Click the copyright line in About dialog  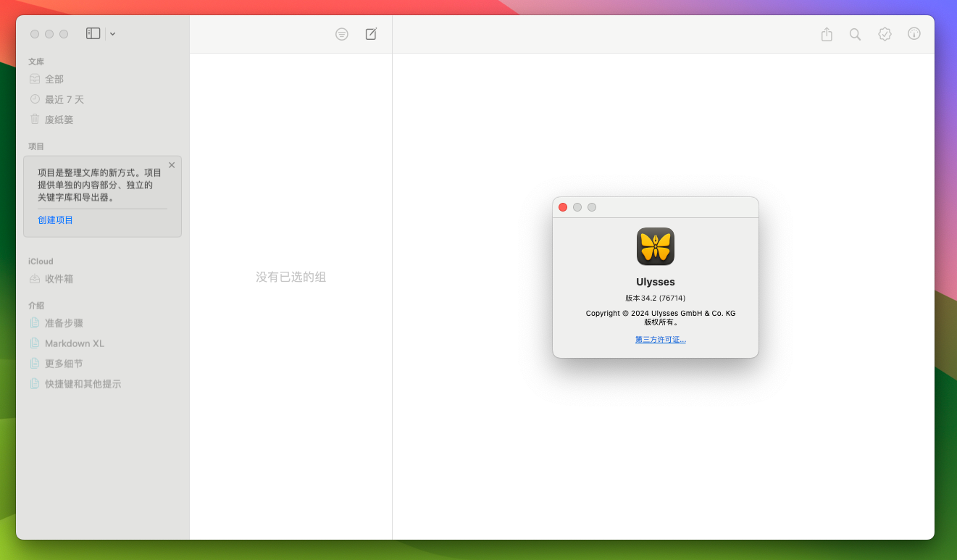[x=660, y=314]
